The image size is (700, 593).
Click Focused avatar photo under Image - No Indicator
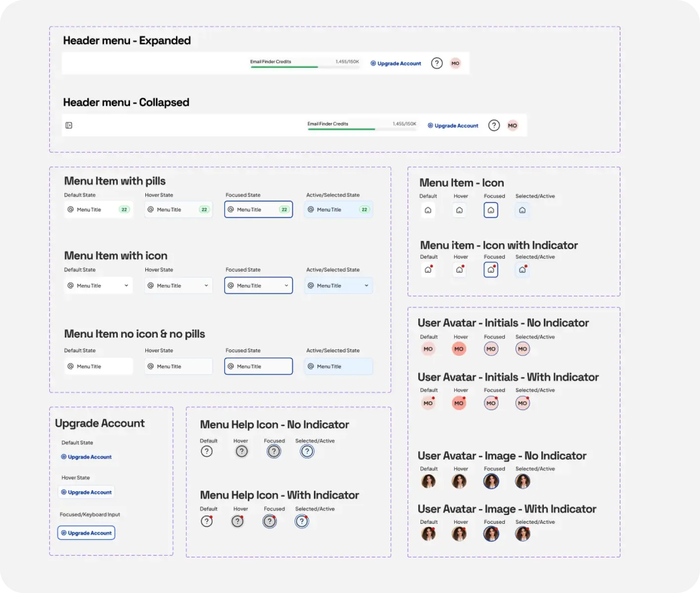point(491,481)
